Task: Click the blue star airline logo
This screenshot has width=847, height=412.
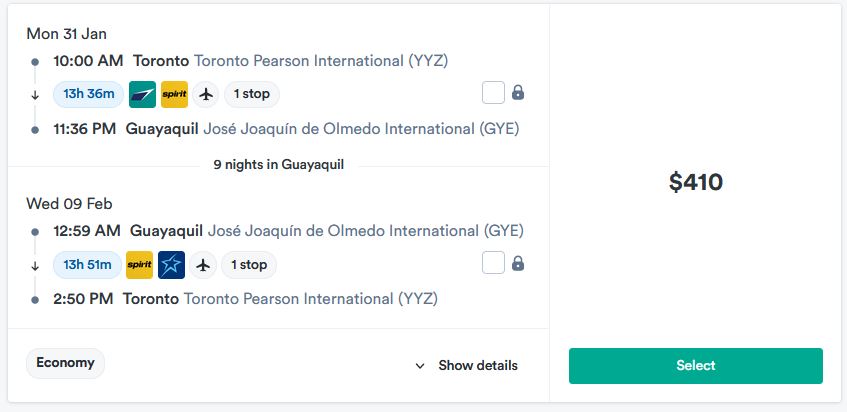Action: pyautogui.click(x=171, y=265)
